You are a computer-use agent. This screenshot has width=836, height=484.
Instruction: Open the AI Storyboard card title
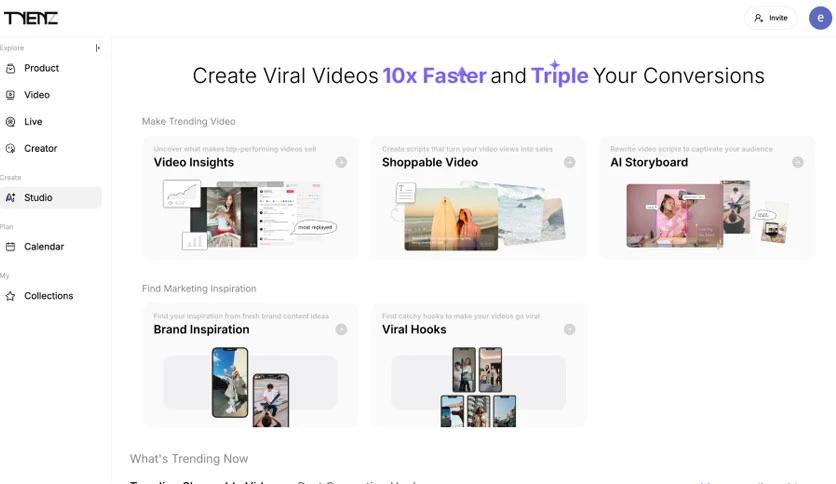click(649, 163)
